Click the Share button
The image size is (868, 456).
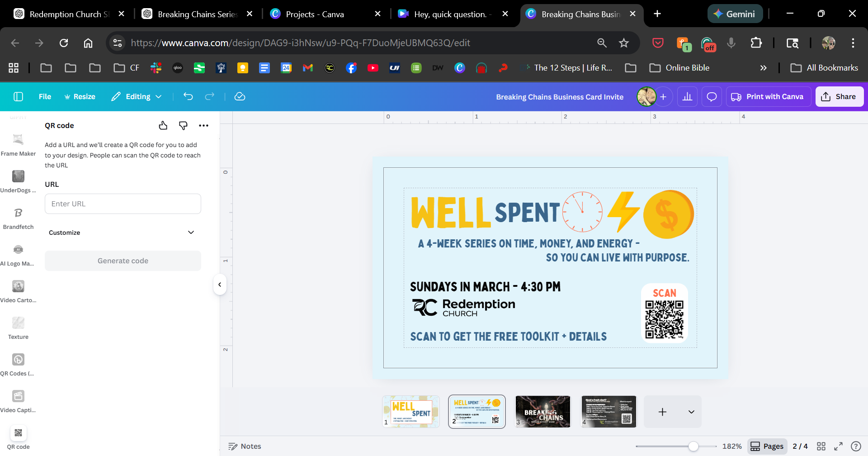839,97
